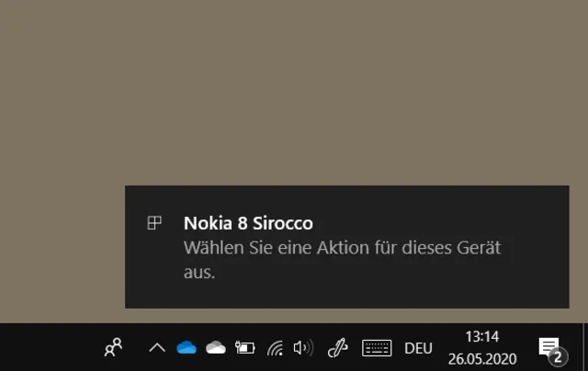Open the Windows Ink Workspace pen icon

click(x=337, y=347)
